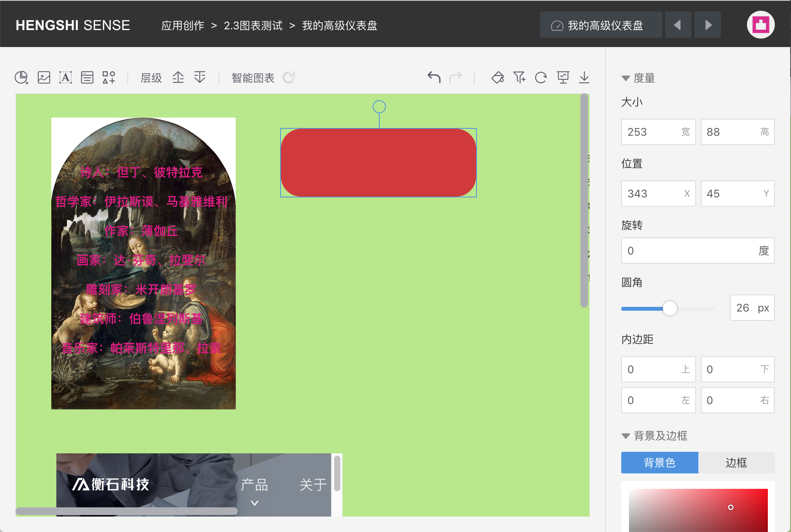Open the 智能图表 smart chart option
The height and width of the screenshot is (532, 791).
[x=253, y=78]
